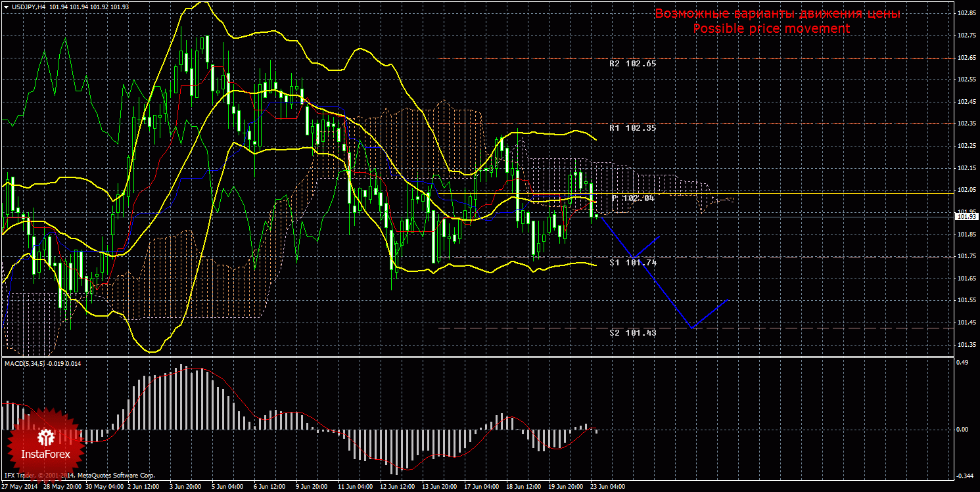Click the 30 May 04:00 time label
This screenshot has width=980, height=492.
coord(104,487)
